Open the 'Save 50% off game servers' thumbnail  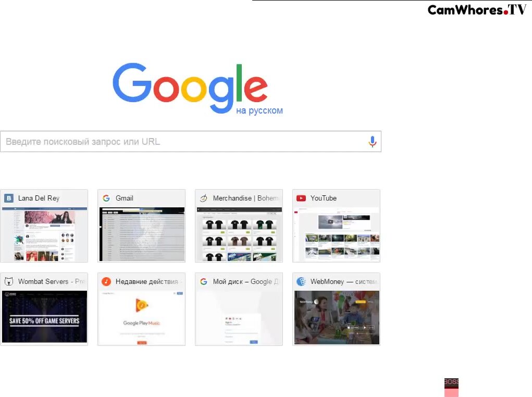coord(44,317)
